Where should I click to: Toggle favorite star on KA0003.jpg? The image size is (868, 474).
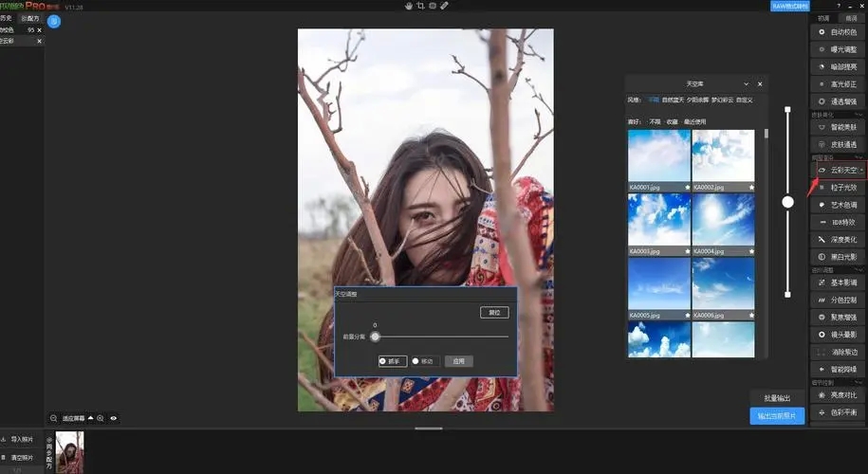pyautogui.click(x=688, y=251)
